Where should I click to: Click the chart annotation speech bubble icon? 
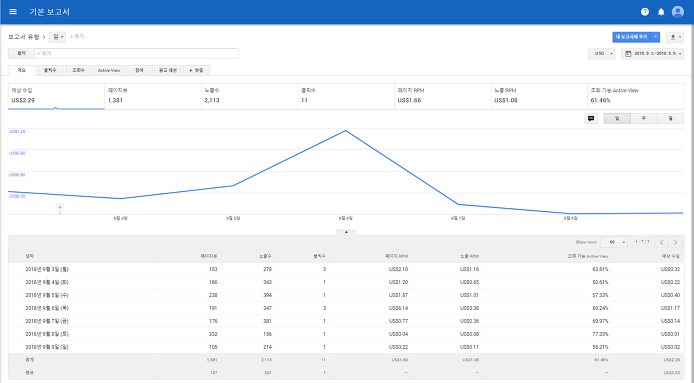point(591,119)
